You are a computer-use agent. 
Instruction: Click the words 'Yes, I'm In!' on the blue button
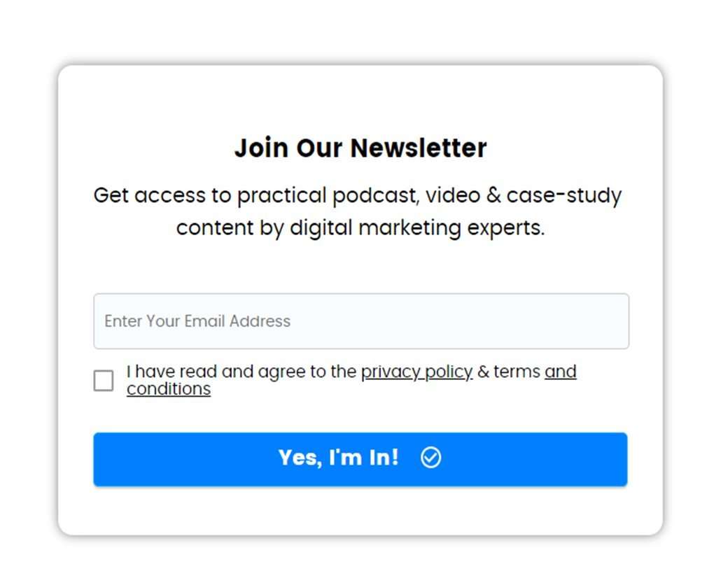(339, 458)
